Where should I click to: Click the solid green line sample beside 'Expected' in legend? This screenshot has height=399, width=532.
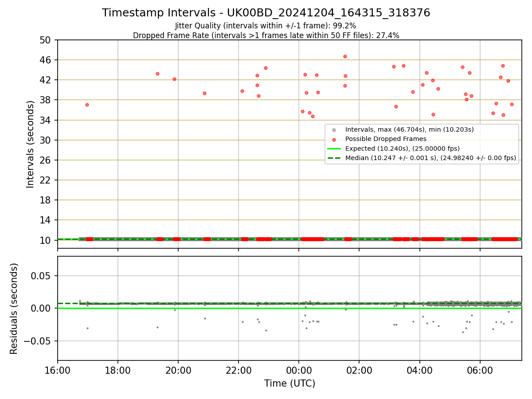[x=334, y=149]
